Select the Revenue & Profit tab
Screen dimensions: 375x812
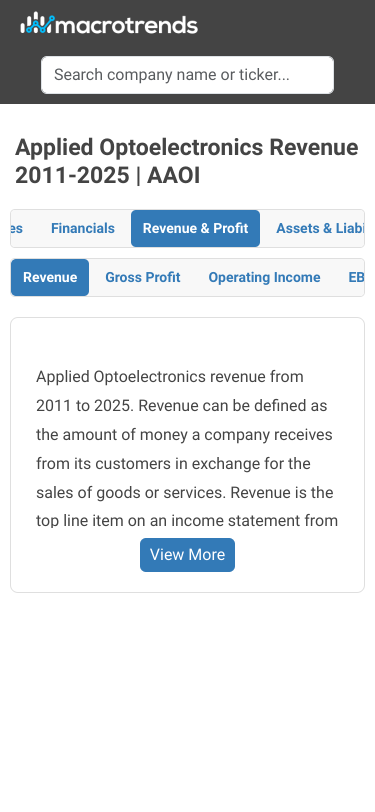click(x=195, y=228)
